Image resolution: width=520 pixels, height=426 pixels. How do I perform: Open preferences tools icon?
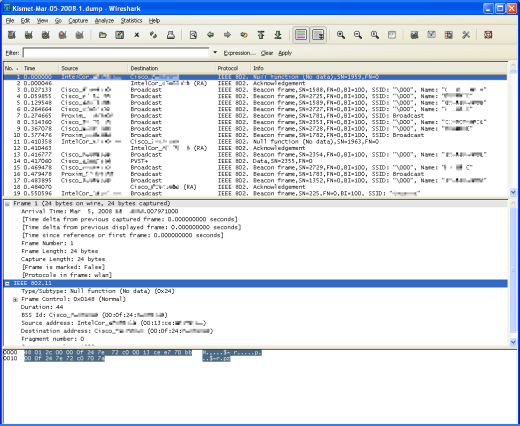(x=466, y=35)
